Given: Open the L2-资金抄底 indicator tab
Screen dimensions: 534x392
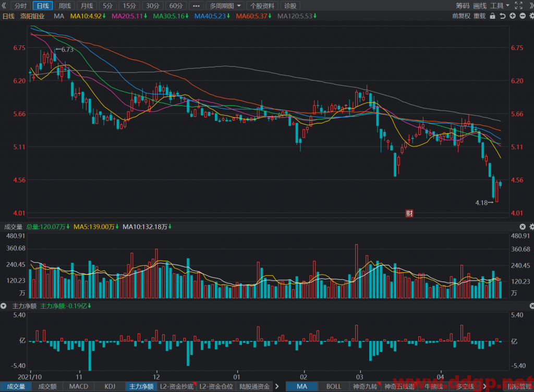Looking at the screenshot, I should [177, 387].
